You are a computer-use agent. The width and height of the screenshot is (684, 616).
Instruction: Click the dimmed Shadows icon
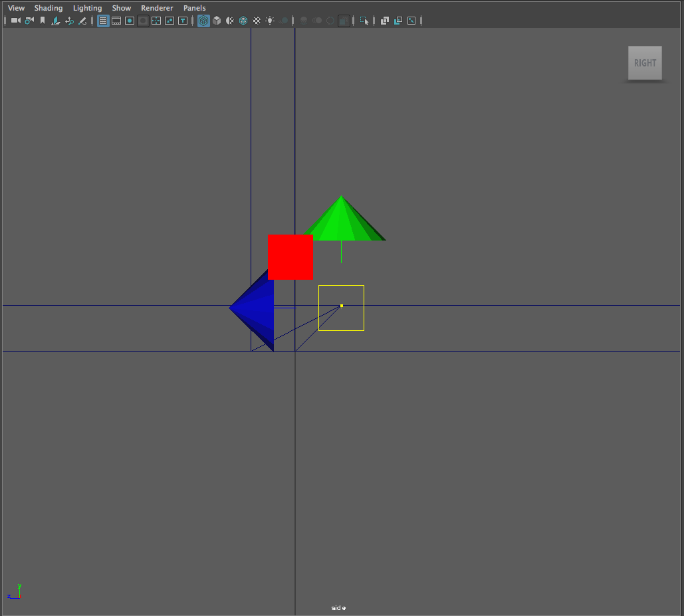pos(284,21)
